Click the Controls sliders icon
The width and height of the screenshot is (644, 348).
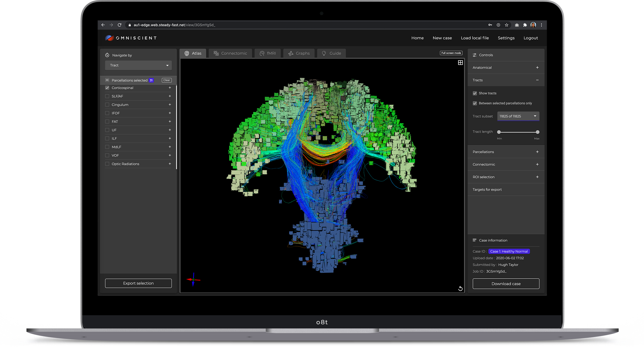[x=474, y=55]
